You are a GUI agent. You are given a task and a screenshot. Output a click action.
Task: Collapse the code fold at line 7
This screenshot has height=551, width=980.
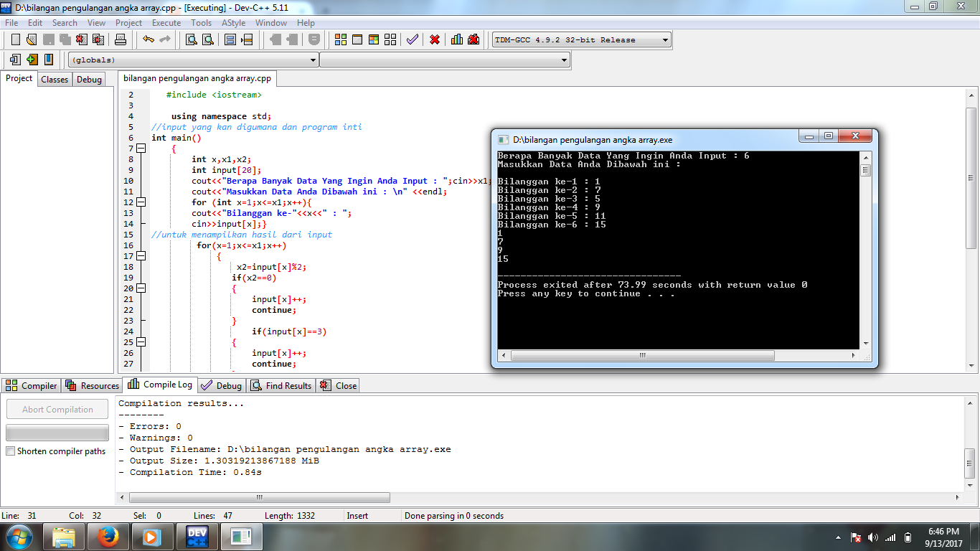click(141, 149)
